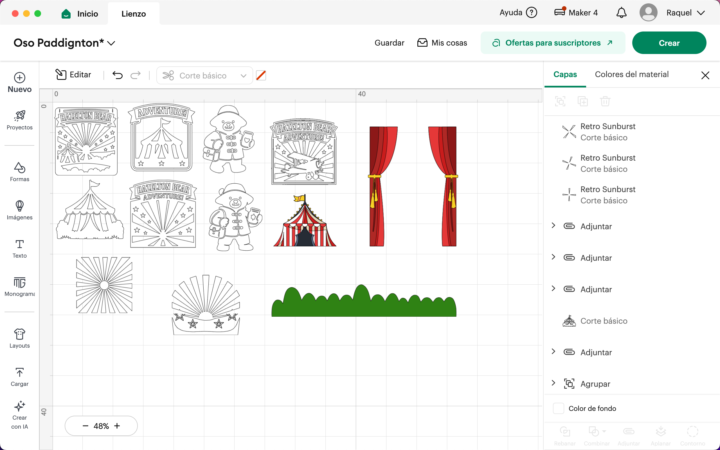Redo the last action
Image resolution: width=720 pixels, height=450 pixels.
coord(135,75)
